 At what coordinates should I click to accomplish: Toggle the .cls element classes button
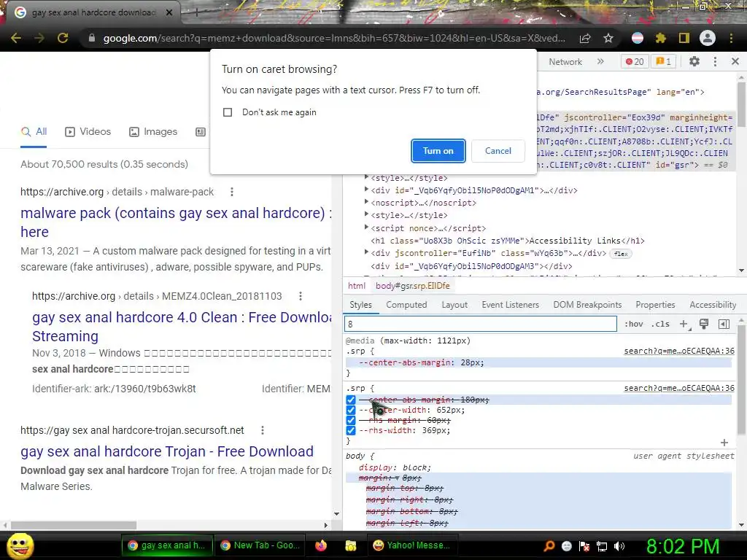(x=660, y=324)
